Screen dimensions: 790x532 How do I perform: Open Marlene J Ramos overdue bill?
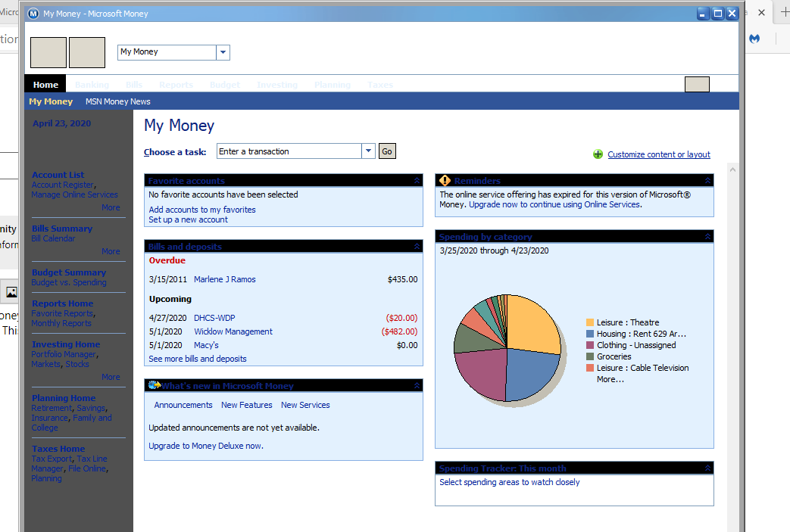(x=225, y=279)
